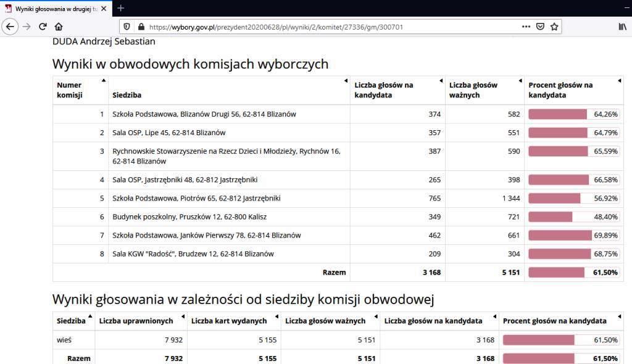Sort by Siedziba column in commissions table
Screen dimensions: 632x364
point(346,81)
